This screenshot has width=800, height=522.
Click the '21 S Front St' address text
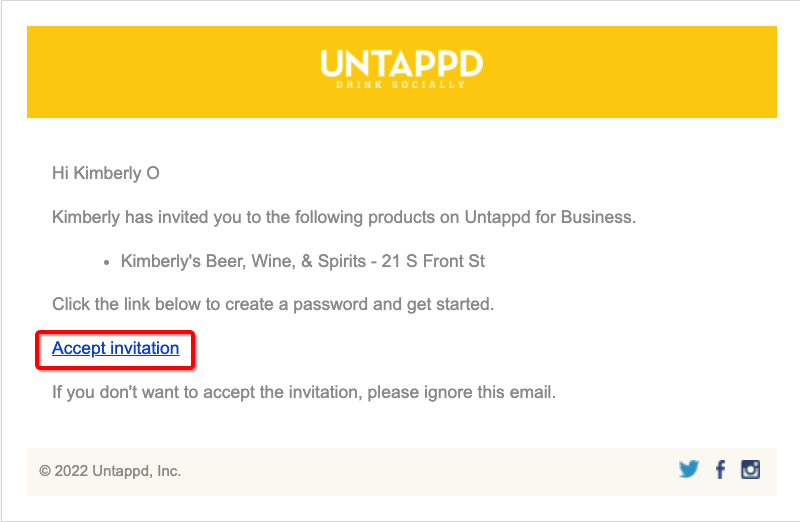(433, 261)
